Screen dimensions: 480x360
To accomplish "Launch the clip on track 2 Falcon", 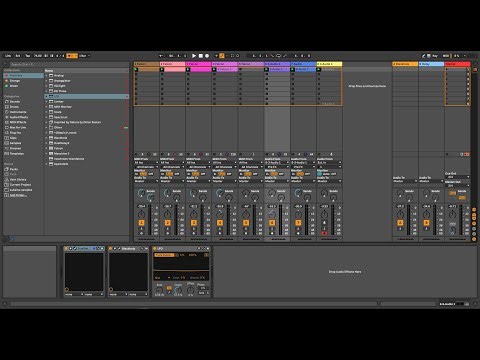I will pos(162,69).
